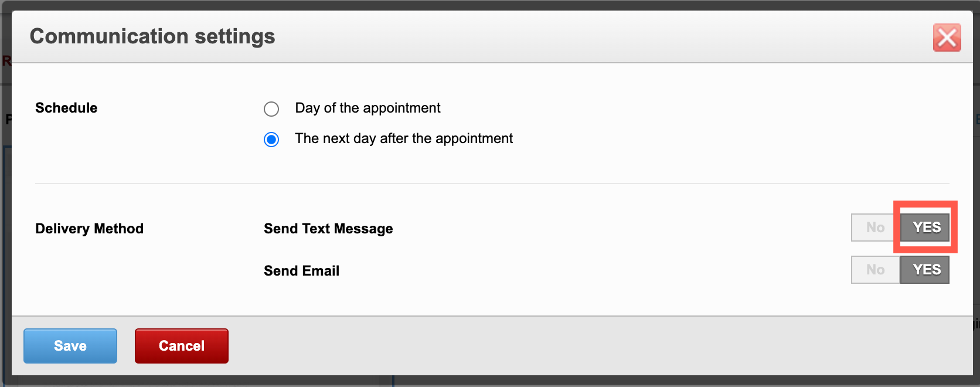Select the next day after appointment radio button

(x=271, y=140)
